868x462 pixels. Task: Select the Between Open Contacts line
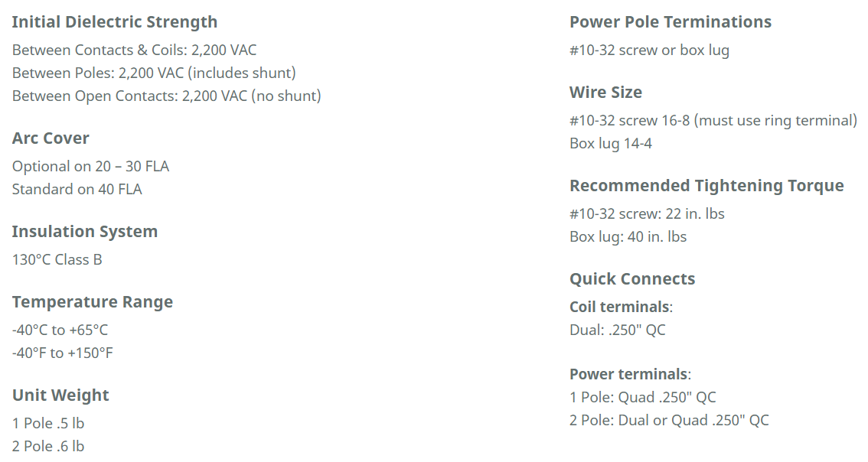coord(166,96)
